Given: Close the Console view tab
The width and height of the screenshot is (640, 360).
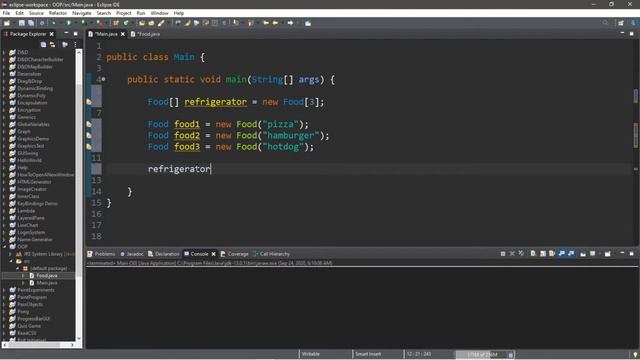Looking at the screenshot, I should tap(213, 254).
